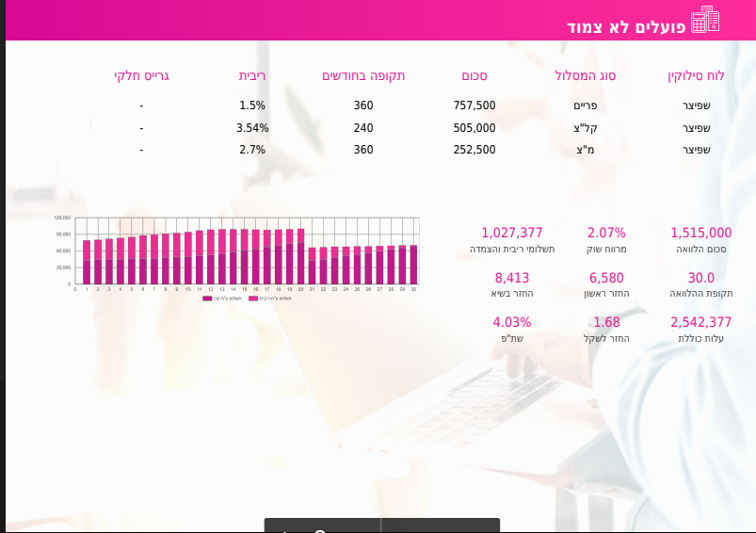Select the לוח סילוקין column header
The image size is (756, 533).
(696, 75)
